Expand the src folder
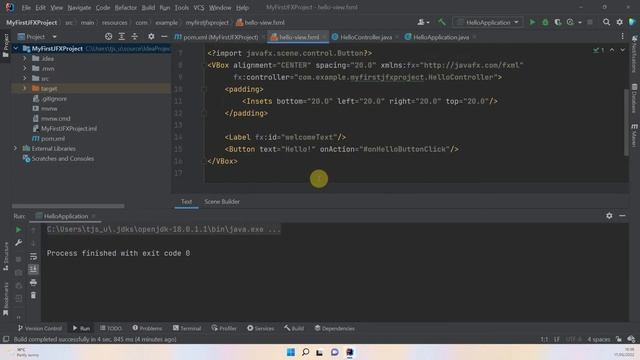Screen dimensions: 640x360 pos(24,78)
